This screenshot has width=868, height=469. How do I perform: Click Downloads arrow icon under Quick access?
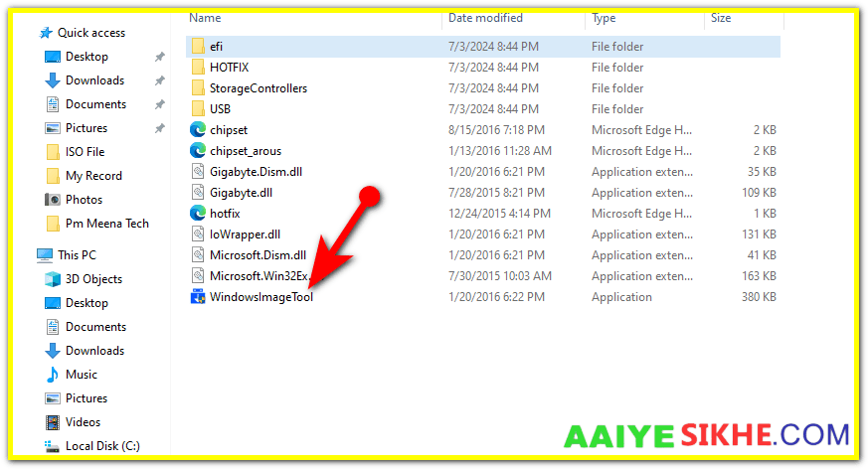[53, 80]
